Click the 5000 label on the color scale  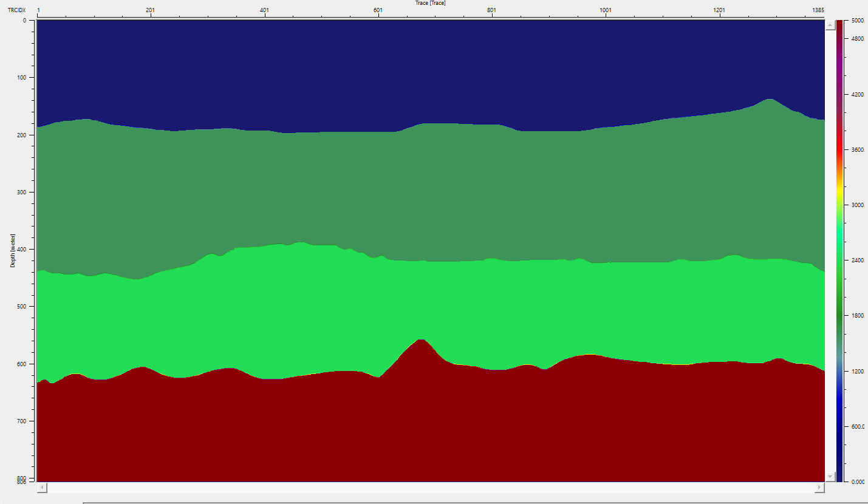pyautogui.click(x=858, y=21)
